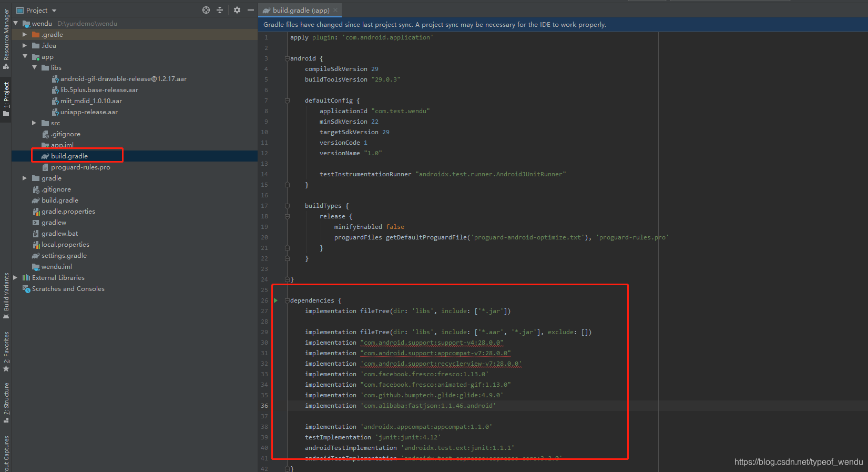Select the gradlew file
Viewport: 868px width, 472px height.
click(54, 222)
